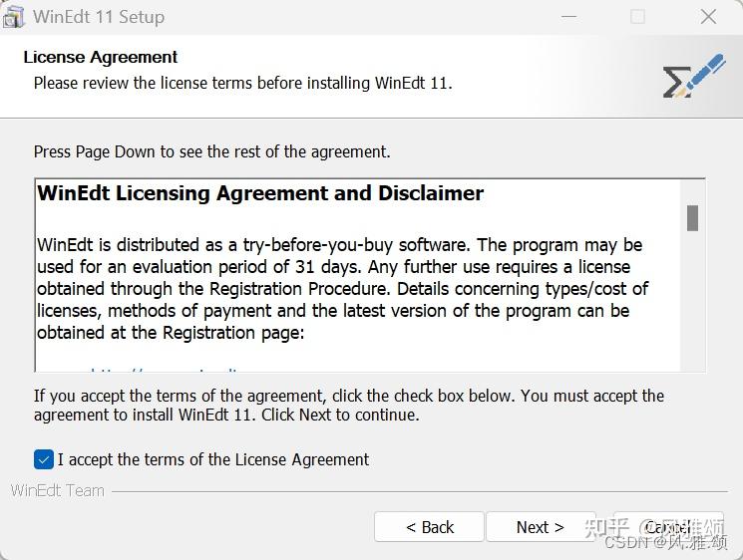Click the maximize window button
This screenshot has width=743, height=560.
click(x=638, y=17)
